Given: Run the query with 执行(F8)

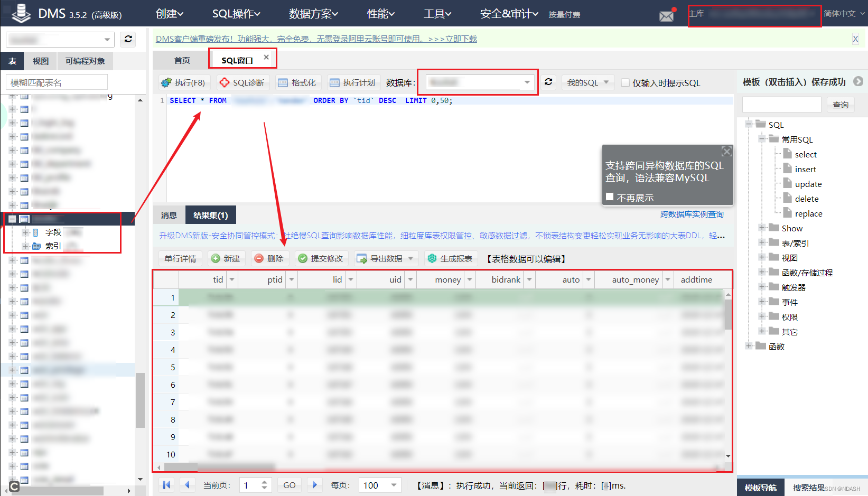Looking at the screenshot, I should [184, 82].
